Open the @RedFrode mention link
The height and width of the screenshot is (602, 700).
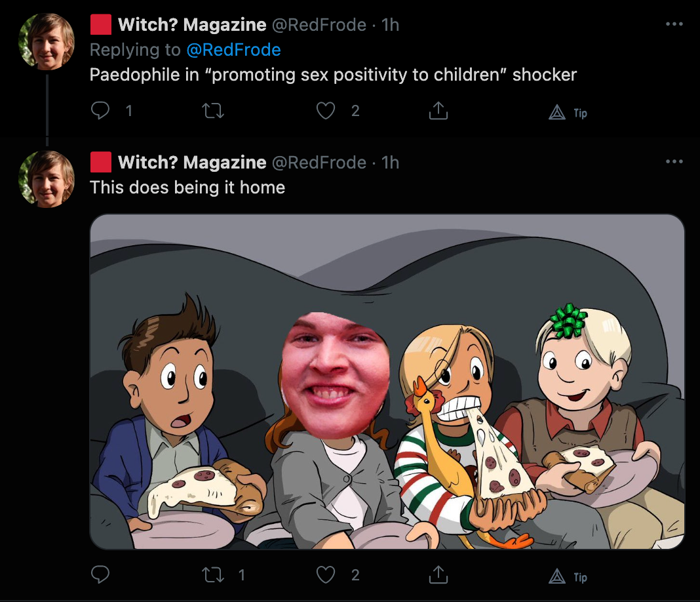(233, 50)
